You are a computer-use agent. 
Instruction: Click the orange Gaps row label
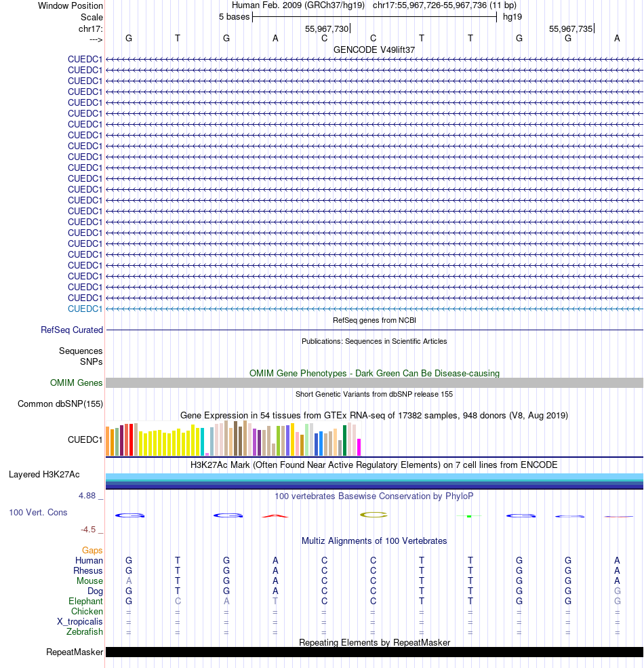tap(92, 551)
